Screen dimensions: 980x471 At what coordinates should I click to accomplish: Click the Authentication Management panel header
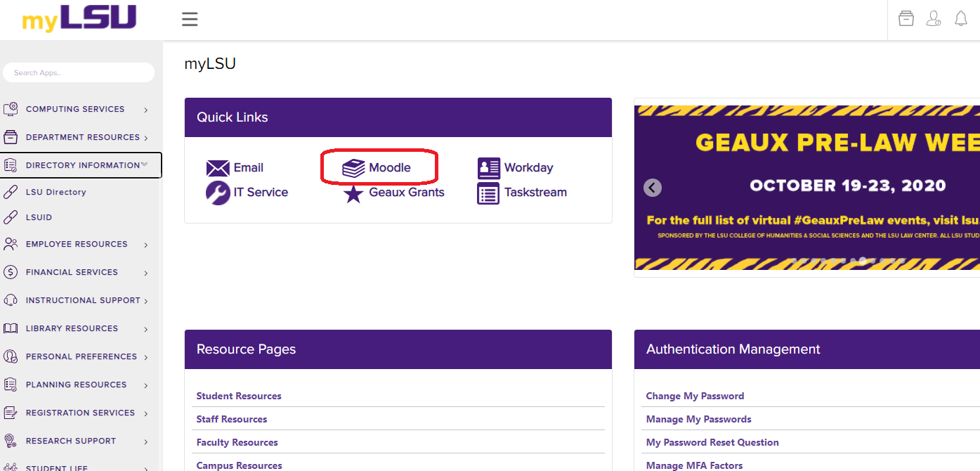point(807,349)
